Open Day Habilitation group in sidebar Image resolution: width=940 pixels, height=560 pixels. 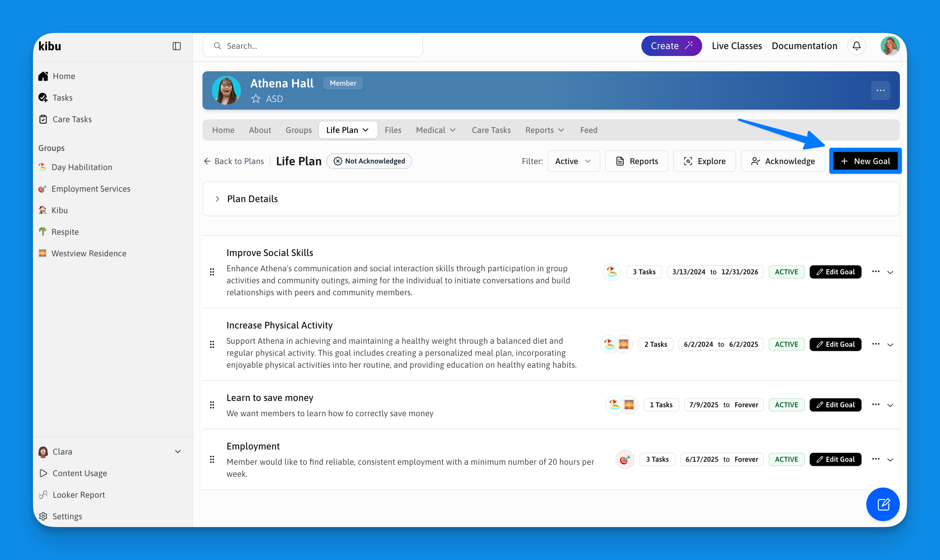(x=75, y=167)
